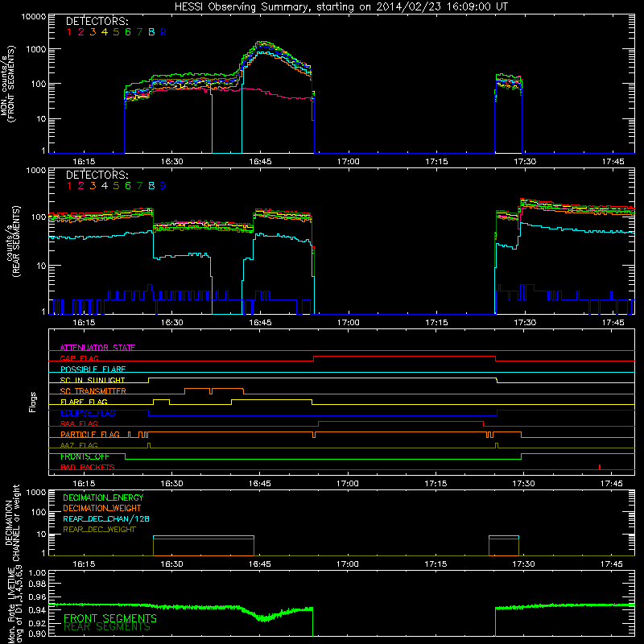Image resolution: width=644 pixels, height=644 pixels.
Task: Click the FLARE_FLAG label
Action: pyautogui.click(x=84, y=402)
